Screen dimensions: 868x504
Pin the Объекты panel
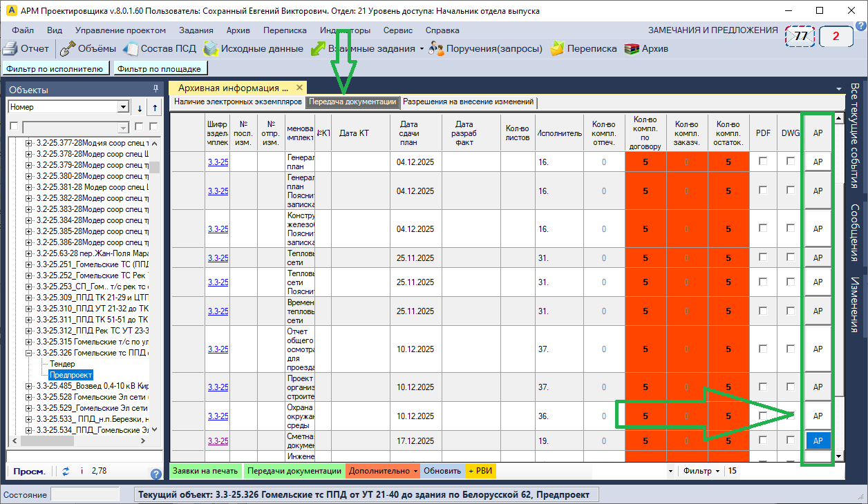click(155, 89)
